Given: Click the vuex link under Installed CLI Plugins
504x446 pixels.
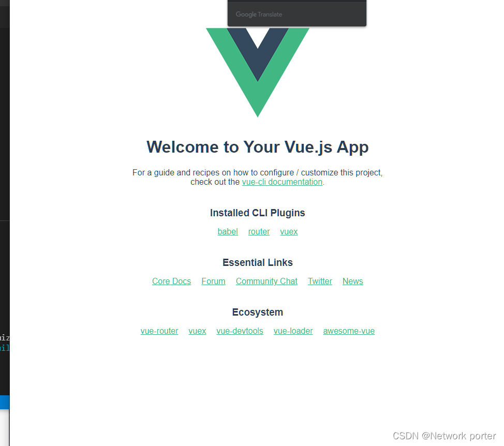Looking at the screenshot, I should (x=289, y=231).
